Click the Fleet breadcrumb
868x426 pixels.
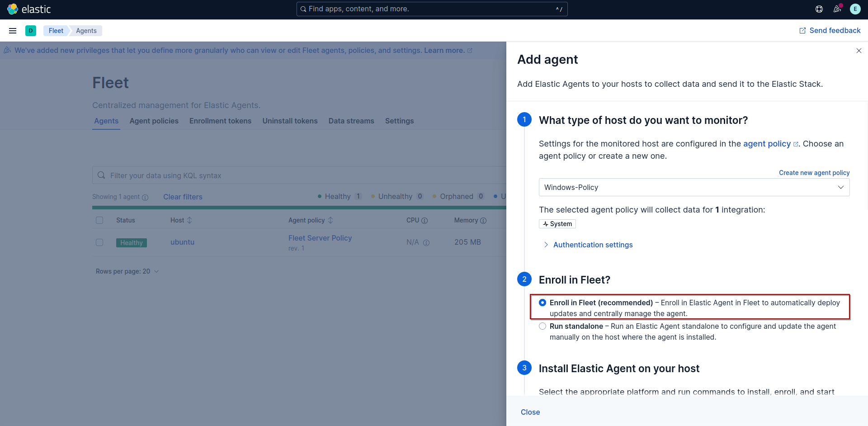[x=56, y=31]
